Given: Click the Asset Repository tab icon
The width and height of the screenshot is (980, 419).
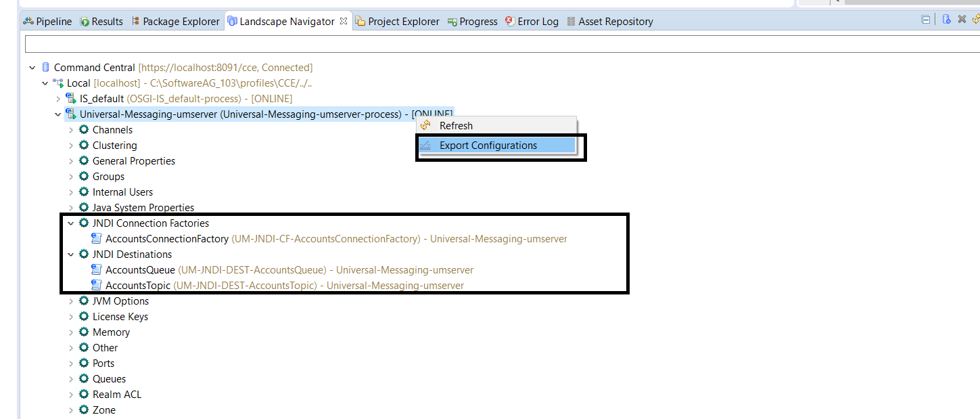Looking at the screenshot, I should (x=571, y=22).
